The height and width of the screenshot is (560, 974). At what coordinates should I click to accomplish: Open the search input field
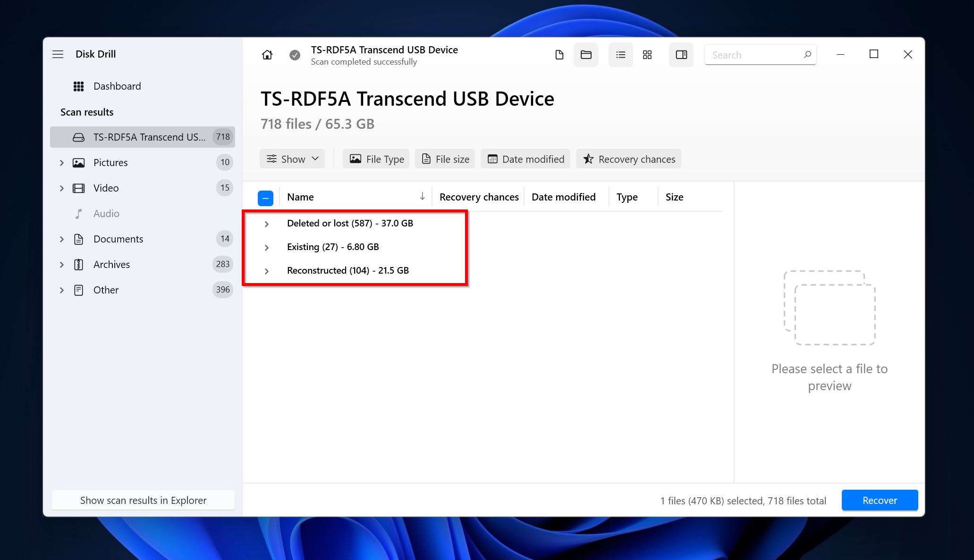762,55
